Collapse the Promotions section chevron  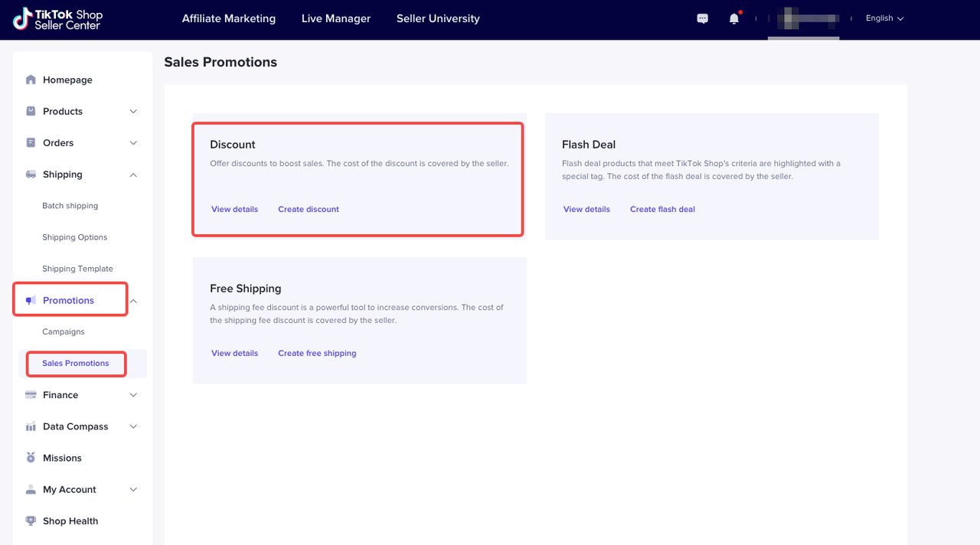click(x=133, y=301)
